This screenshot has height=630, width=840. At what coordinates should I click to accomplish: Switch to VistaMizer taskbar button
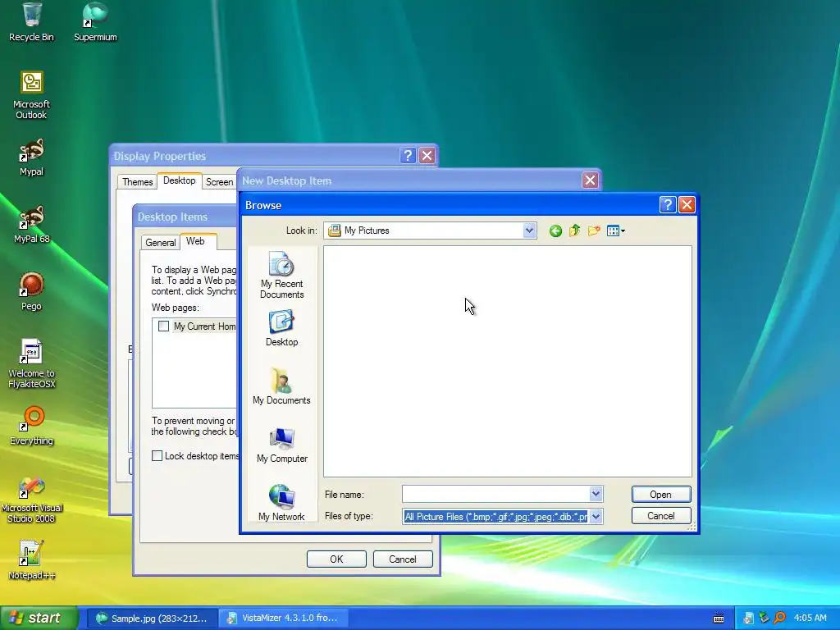(284, 619)
